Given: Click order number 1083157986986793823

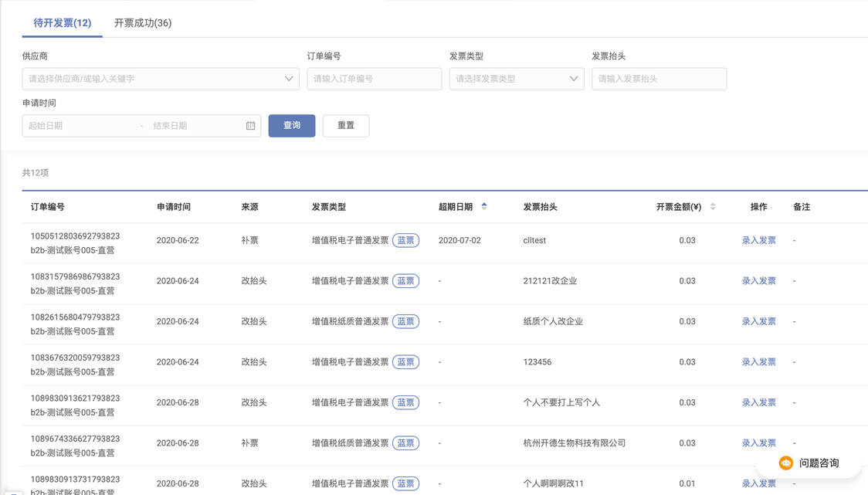Looking at the screenshot, I should click(75, 276).
